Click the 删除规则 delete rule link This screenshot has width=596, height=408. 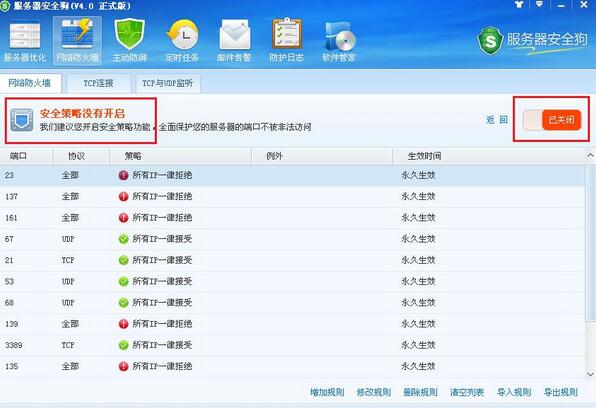pyautogui.click(x=420, y=392)
